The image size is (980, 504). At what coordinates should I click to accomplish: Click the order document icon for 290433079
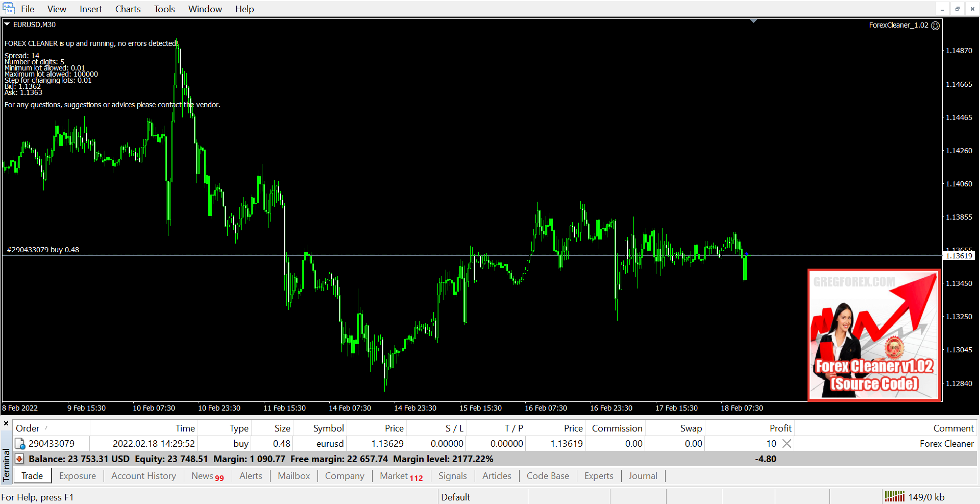click(x=20, y=444)
